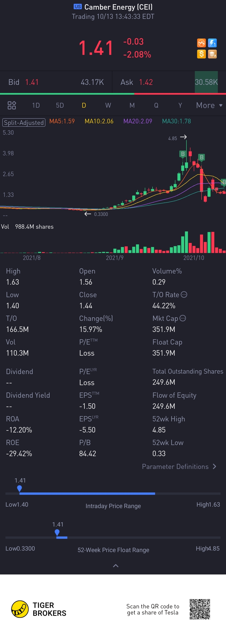The width and height of the screenshot is (226, 644).
Task: Tap the 0.3300 low label on chart
Action: tap(101, 214)
